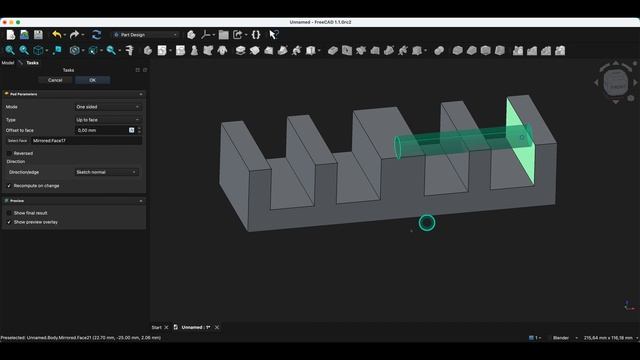Click the Mirrored:Face17 face field

(x=87, y=141)
